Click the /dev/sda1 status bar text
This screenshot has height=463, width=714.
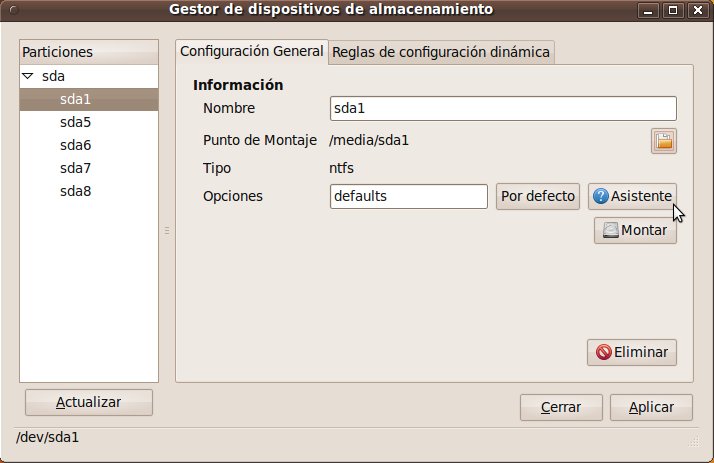47,438
